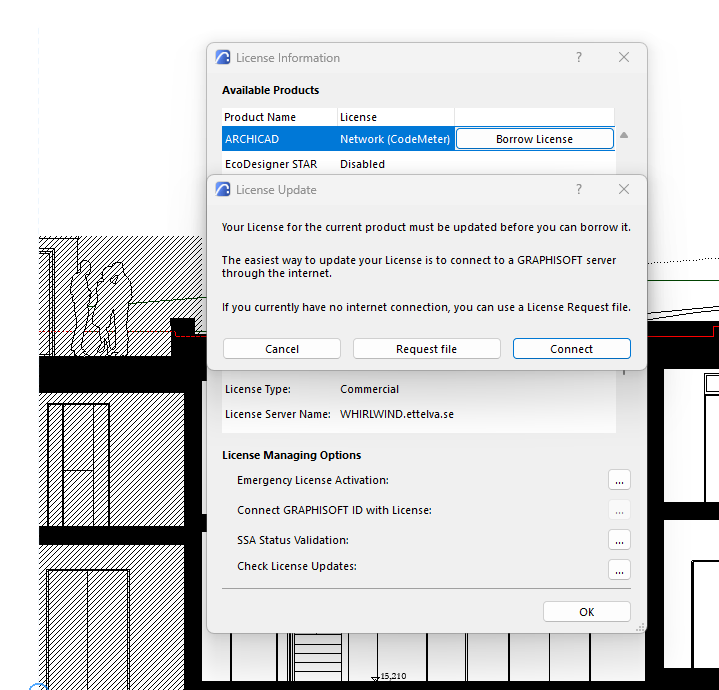Viewport: 719px width, 690px height.
Task: Open SSA Status Validation options
Action: (x=619, y=540)
